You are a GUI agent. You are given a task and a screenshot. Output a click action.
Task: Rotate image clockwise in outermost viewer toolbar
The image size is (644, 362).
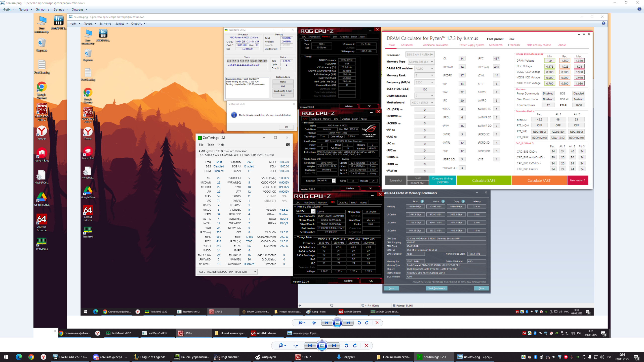(355, 346)
